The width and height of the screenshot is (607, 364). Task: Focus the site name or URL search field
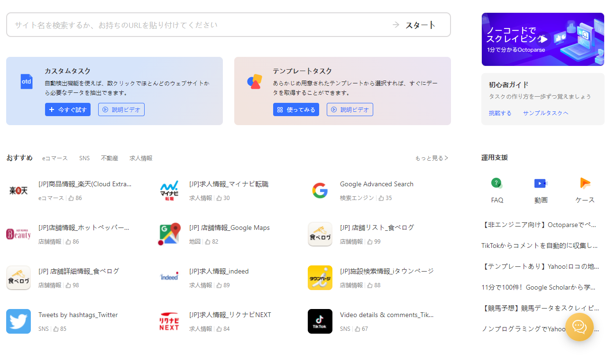199,25
